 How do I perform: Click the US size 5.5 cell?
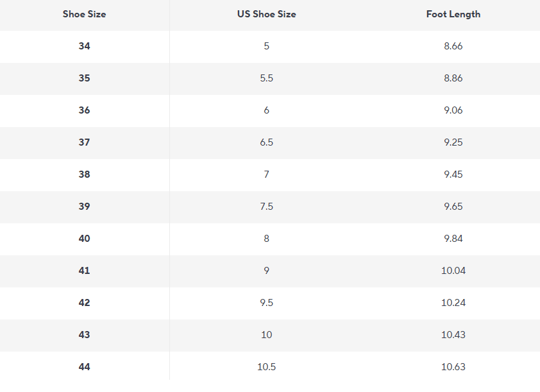coord(267,78)
